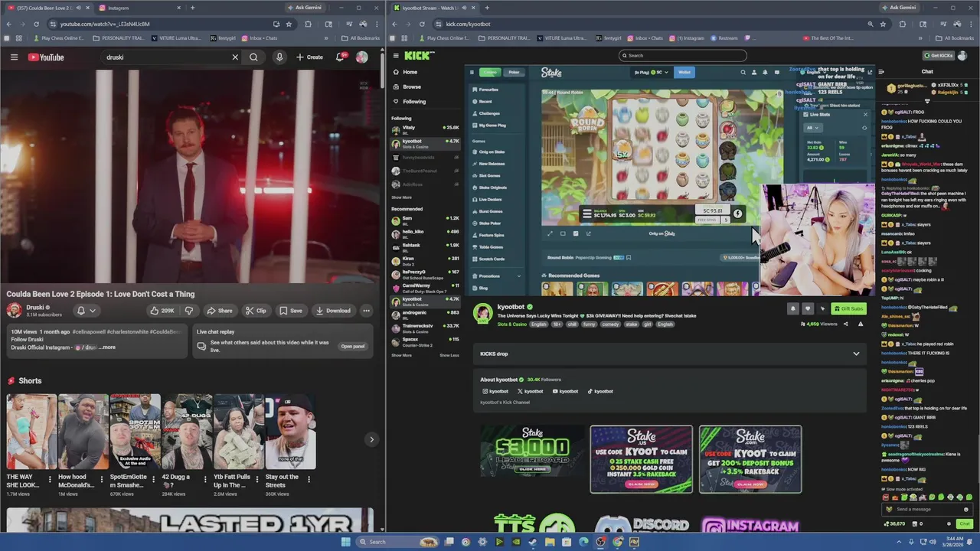Follow kyootbot with the heart button
This screenshot has height=551, width=980.
[807, 308]
